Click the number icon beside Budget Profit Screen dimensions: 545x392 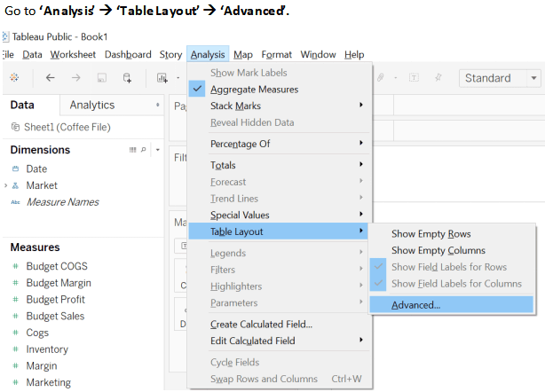pos(15,300)
